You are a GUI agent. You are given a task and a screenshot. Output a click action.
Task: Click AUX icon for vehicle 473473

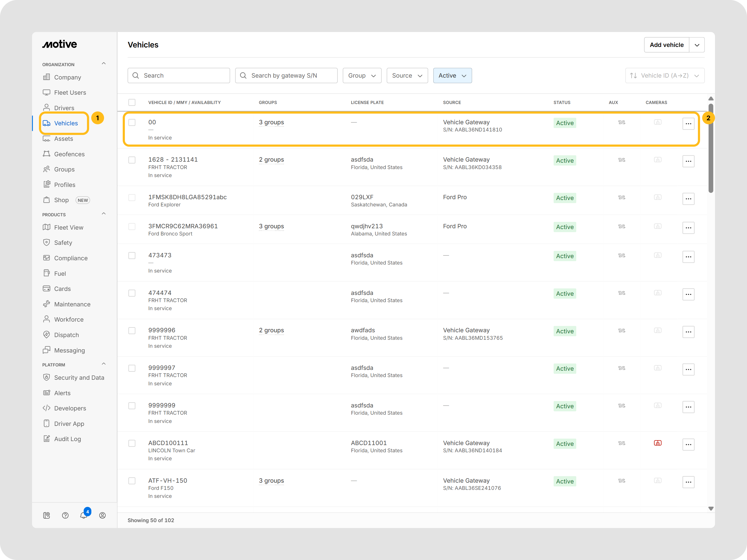pyautogui.click(x=621, y=255)
